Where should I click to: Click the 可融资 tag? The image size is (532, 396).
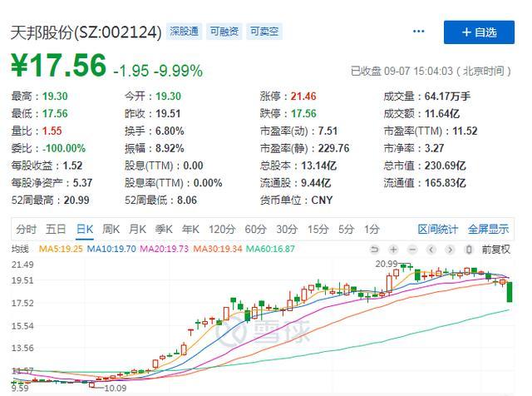pos(224,32)
